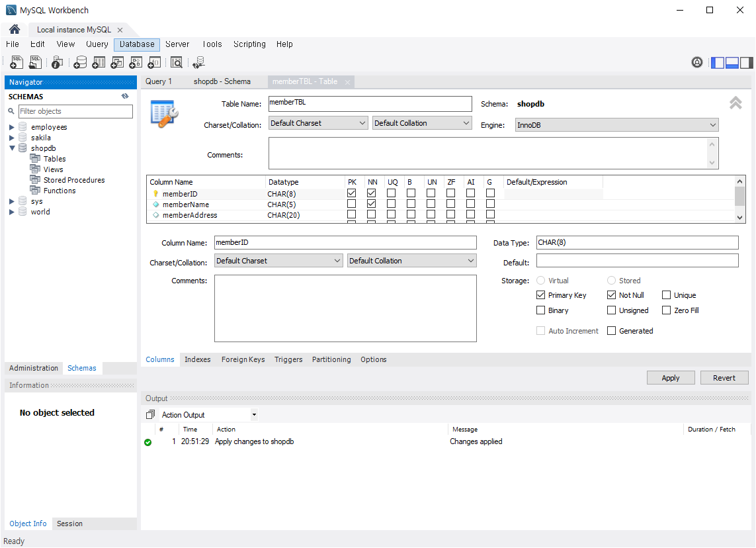Click the copy output icon
Image resolution: width=756 pixels, height=548 pixels.
click(x=150, y=414)
